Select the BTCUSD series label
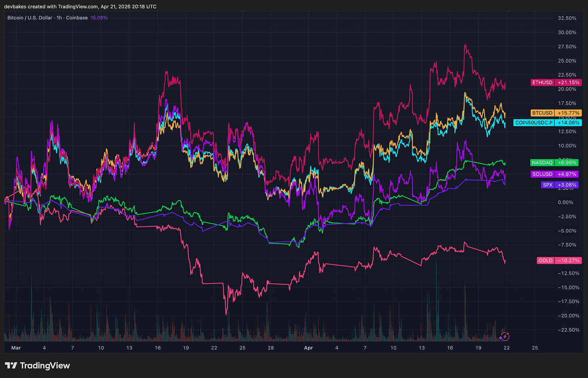Screen dimensions: 588x378 click(x=542, y=113)
